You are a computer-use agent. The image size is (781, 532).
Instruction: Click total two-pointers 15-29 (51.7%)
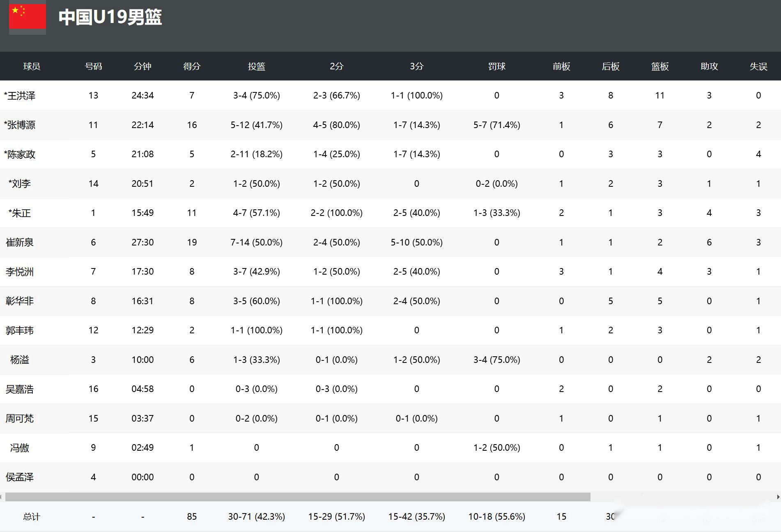tap(337, 516)
